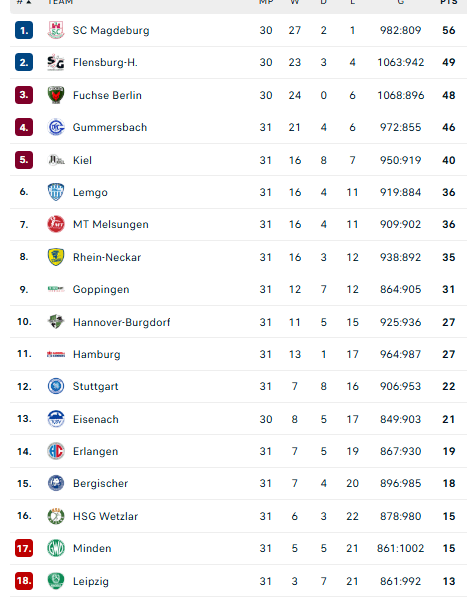Click the Rhein-Neckar yellow crest
The image size is (467, 599).
pos(56,257)
